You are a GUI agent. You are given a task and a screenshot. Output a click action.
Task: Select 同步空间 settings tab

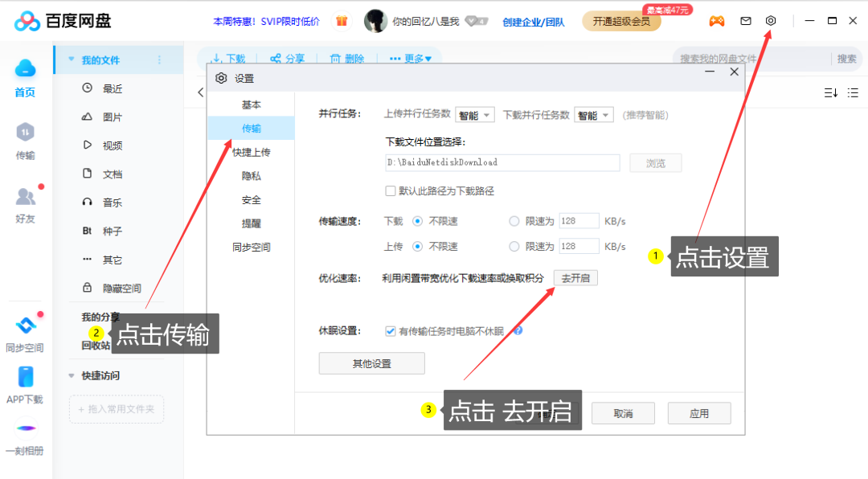point(252,248)
